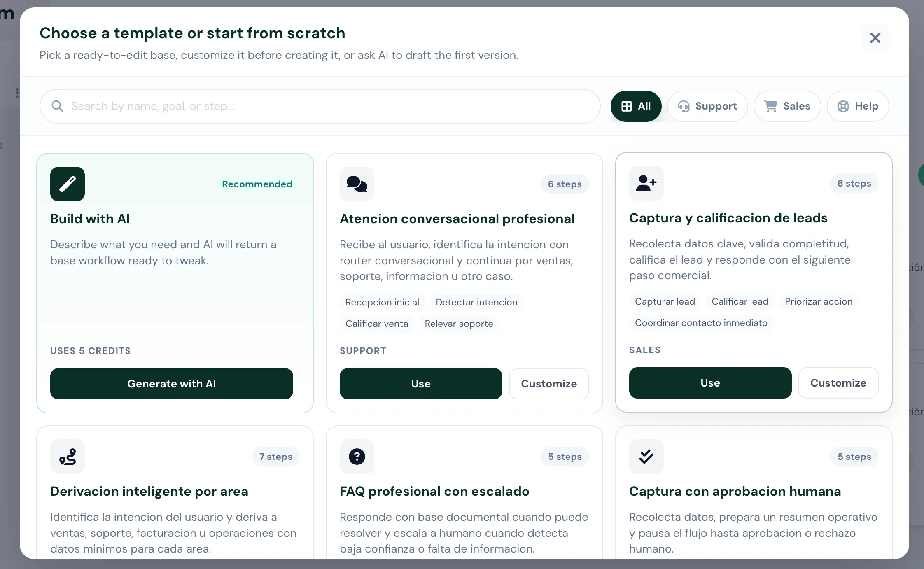Click the add-user icon on Captura y calificacion card

pyautogui.click(x=646, y=183)
